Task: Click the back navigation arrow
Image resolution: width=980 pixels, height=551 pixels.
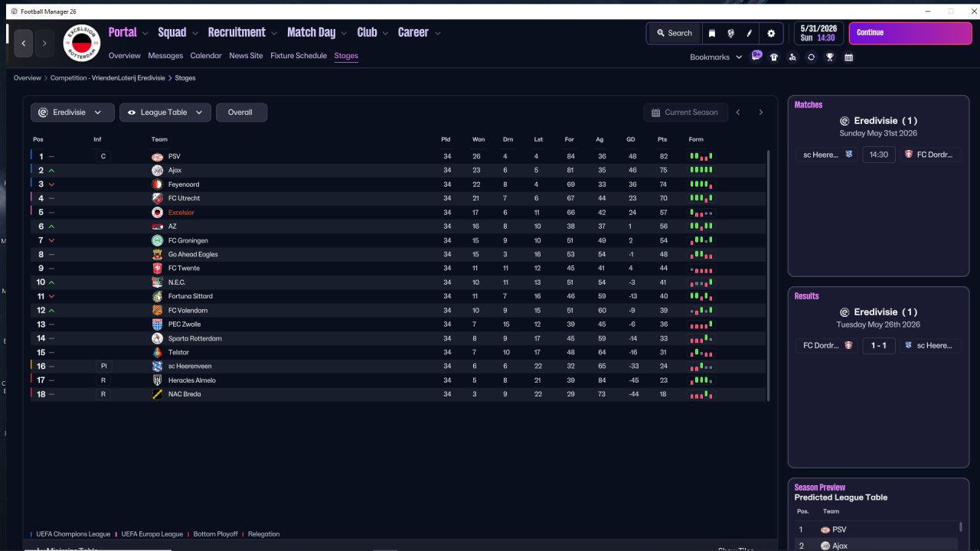Action: click(24, 44)
